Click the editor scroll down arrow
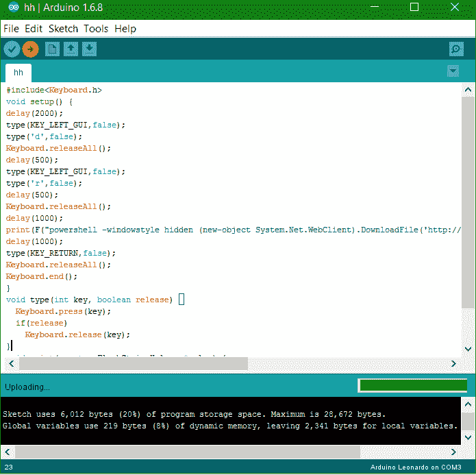This screenshot has width=476, height=475. pyautogui.click(x=468, y=349)
